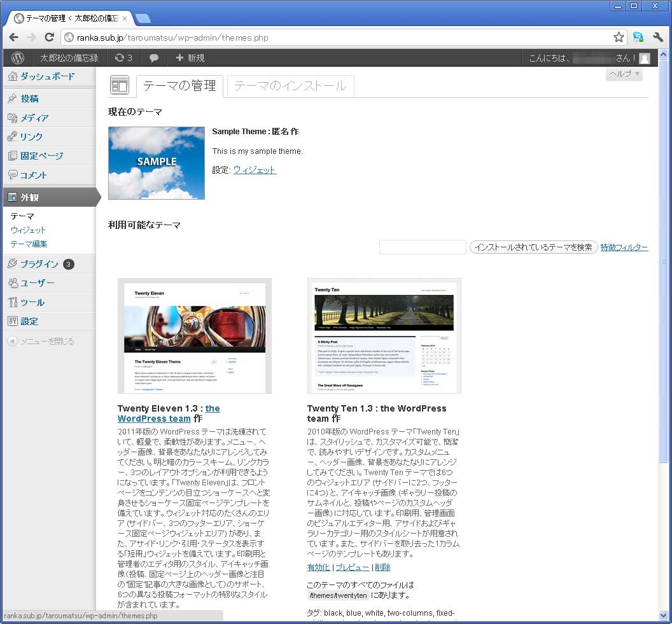Click the リンク chain icon
This screenshot has width=672, height=624.
click(x=12, y=137)
